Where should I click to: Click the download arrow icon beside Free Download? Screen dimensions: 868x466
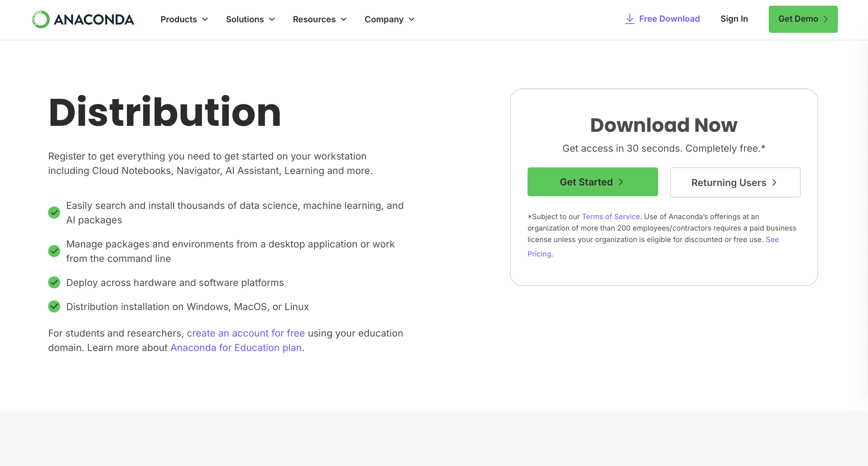629,19
